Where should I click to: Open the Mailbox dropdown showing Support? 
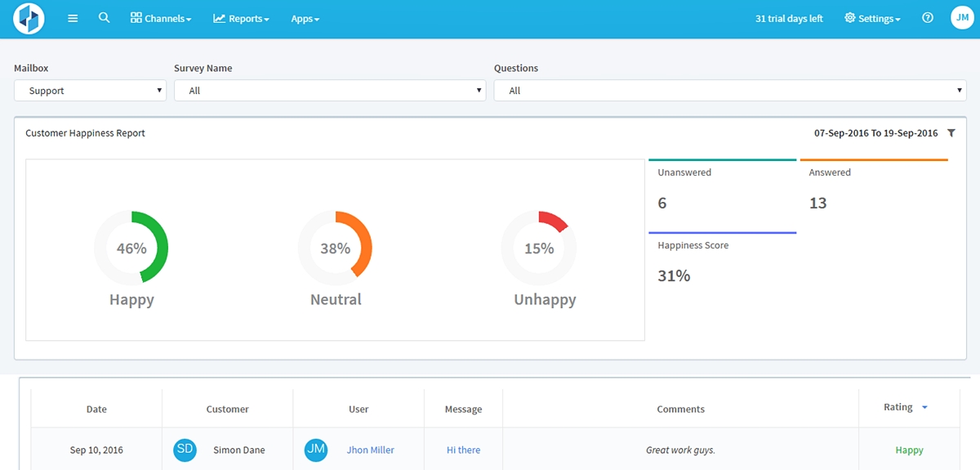click(90, 91)
